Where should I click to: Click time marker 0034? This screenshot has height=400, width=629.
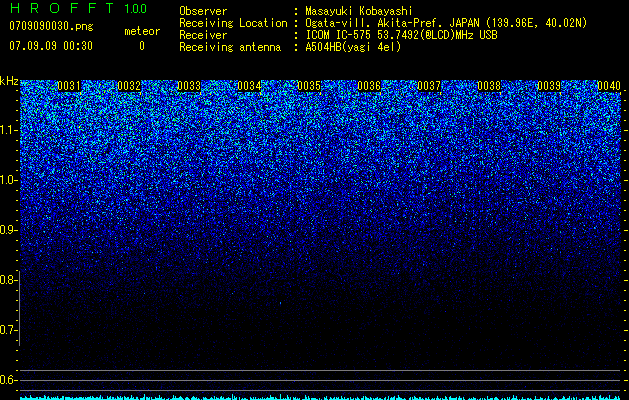(249, 86)
